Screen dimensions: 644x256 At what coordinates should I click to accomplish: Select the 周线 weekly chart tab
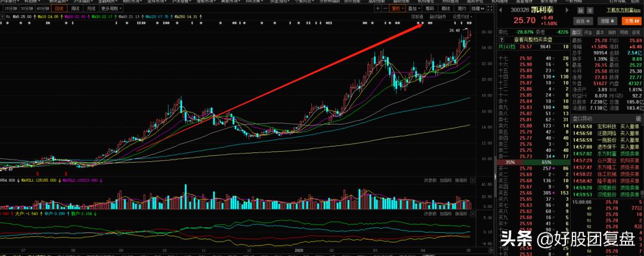(75, 8)
